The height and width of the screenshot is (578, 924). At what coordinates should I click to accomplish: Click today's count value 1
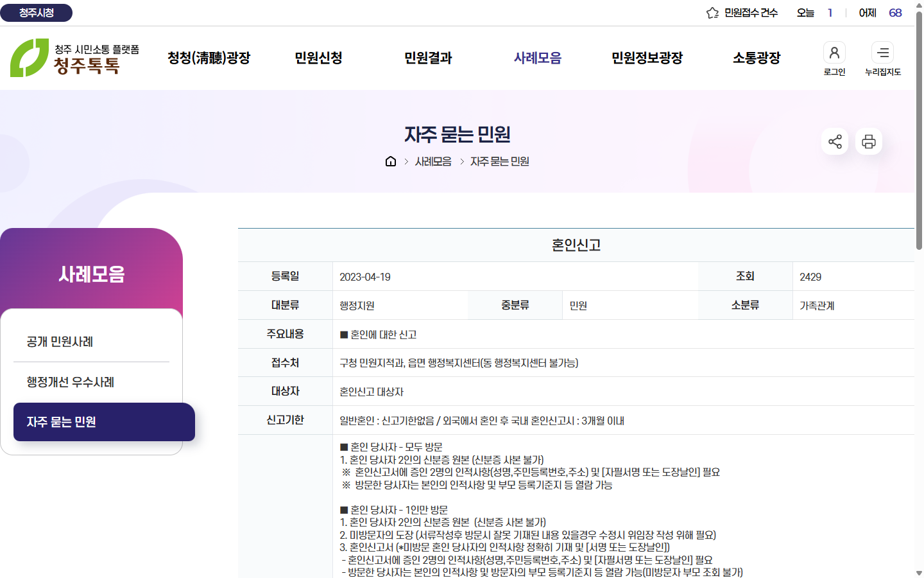point(830,13)
